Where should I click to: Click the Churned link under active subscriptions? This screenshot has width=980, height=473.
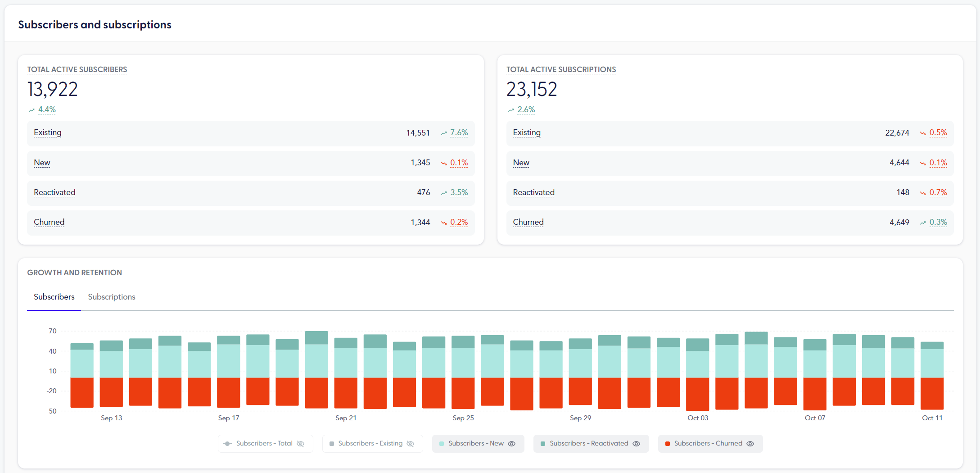[x=528, y=222]
